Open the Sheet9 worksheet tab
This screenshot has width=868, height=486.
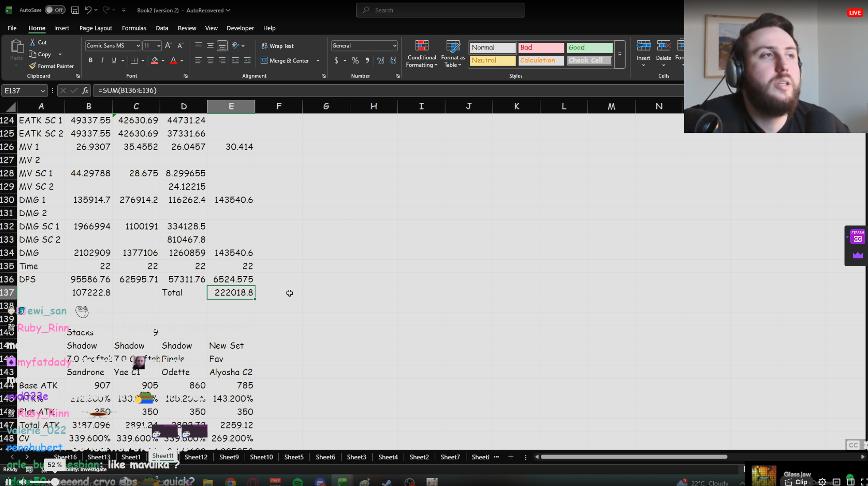click(x=229, y=457)
